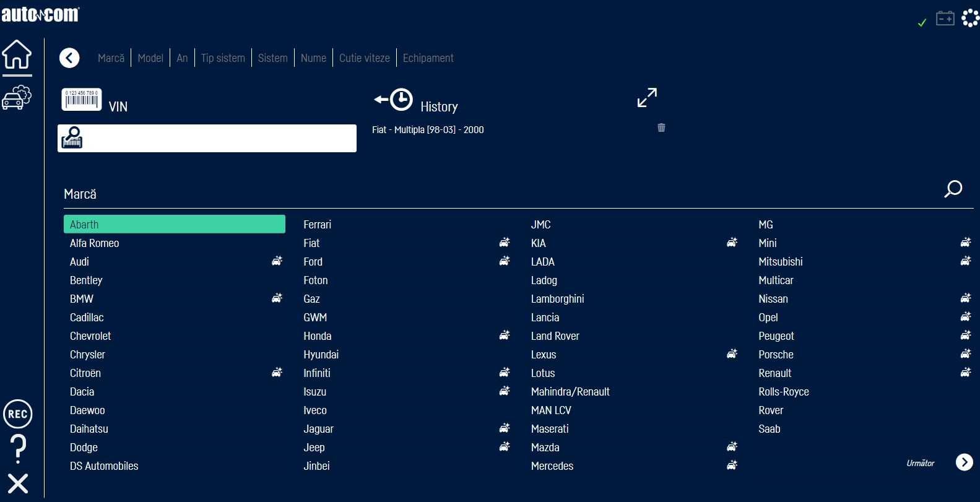Click the VIN scan icon inside input field
Screen dimensions: 980x502
point(72,137)
